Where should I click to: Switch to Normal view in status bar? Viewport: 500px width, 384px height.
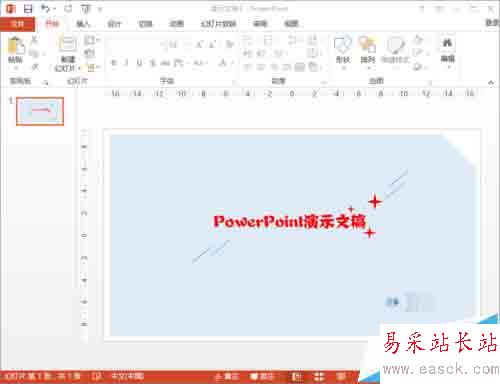pos(296,377)
